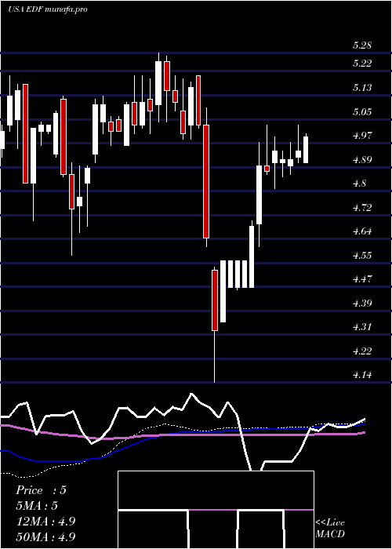Click the tall red candle dropping to 4.64
This screenshot has height=549, width=392.
tap(206, 181)
